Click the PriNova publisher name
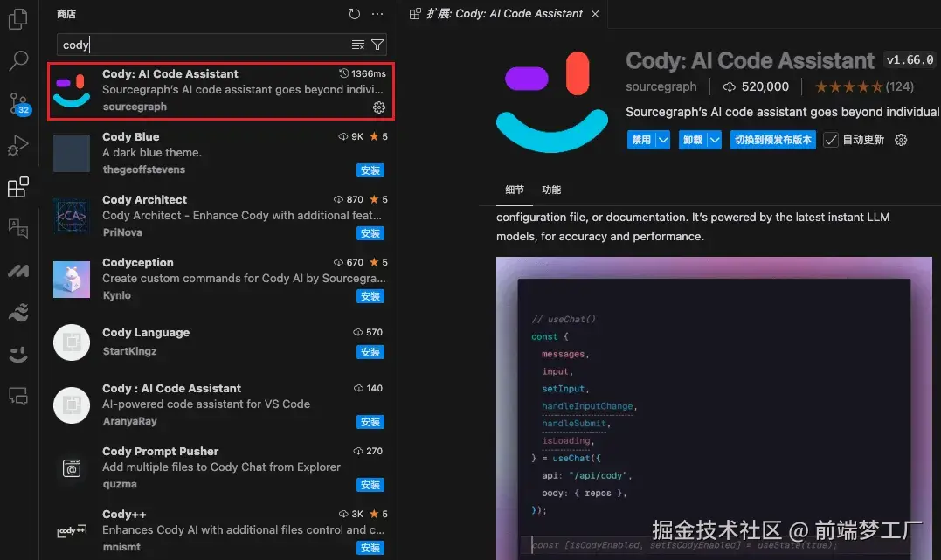941x560 pixels. [x=122, y=232]
